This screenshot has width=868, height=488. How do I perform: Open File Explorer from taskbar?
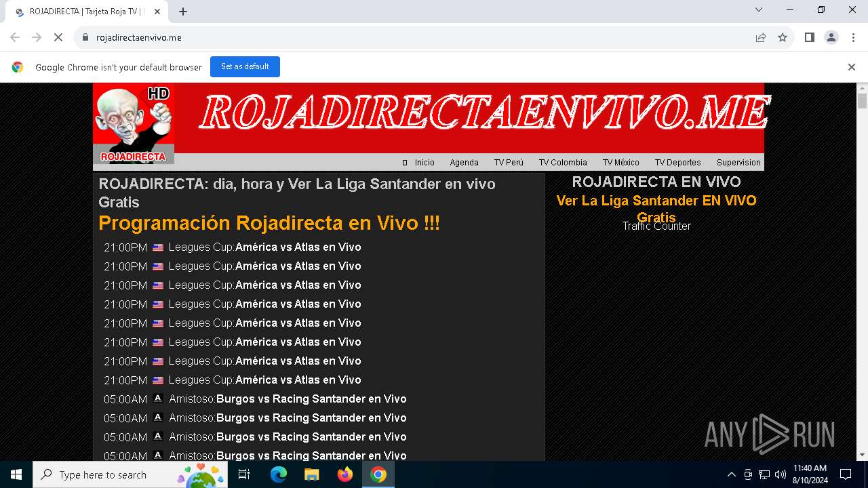pyautogui.click(x=311, y=474)
